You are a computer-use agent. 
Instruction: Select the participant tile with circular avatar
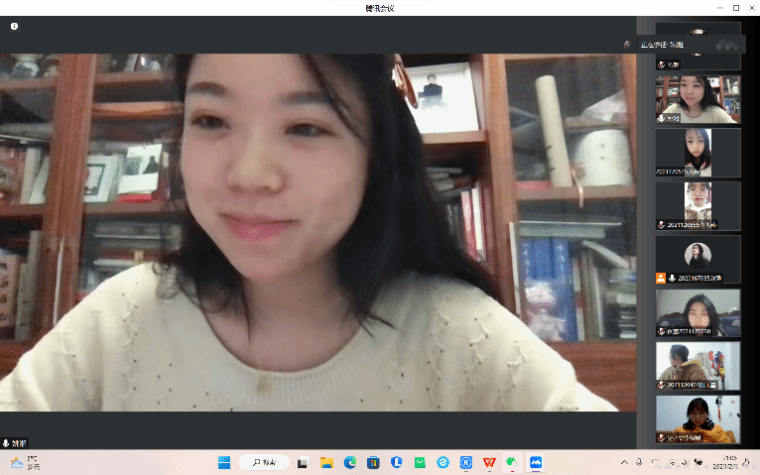(x=698, y=260)
